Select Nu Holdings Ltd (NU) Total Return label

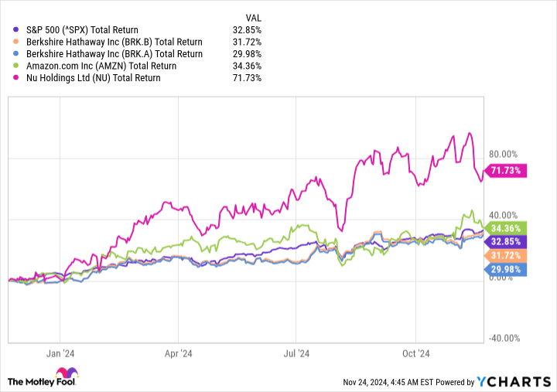point(94,78)
